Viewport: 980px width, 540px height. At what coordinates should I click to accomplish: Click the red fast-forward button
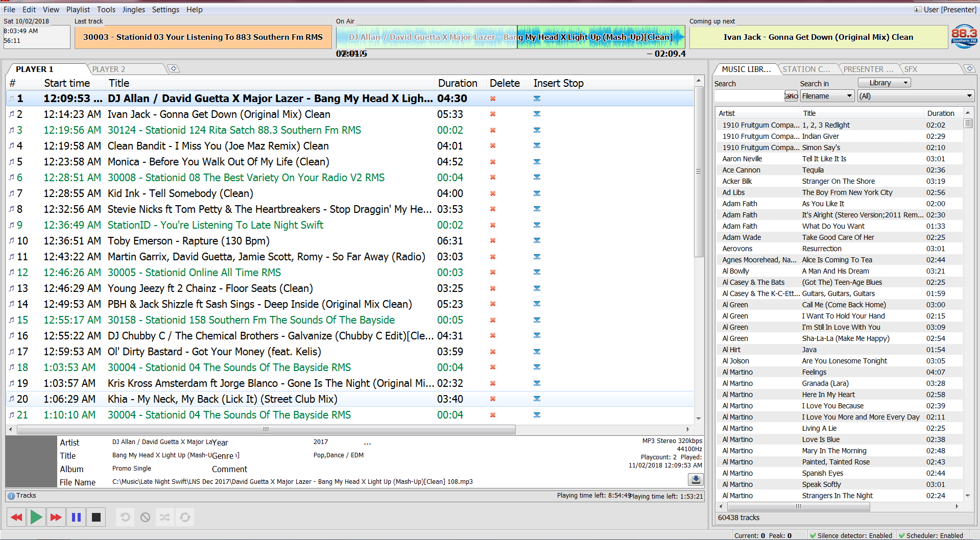[56, 517]
